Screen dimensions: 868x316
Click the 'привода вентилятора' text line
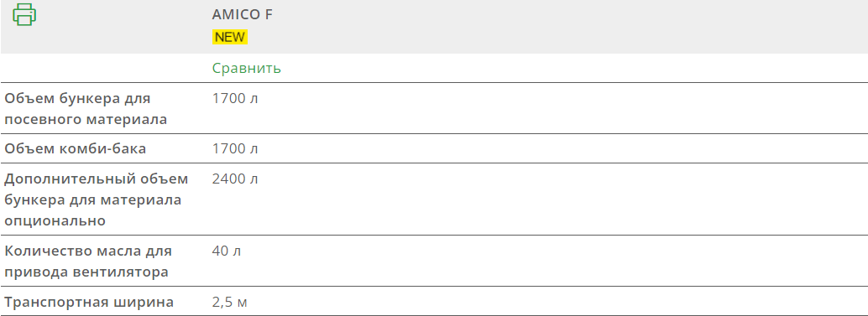(86, 272)
